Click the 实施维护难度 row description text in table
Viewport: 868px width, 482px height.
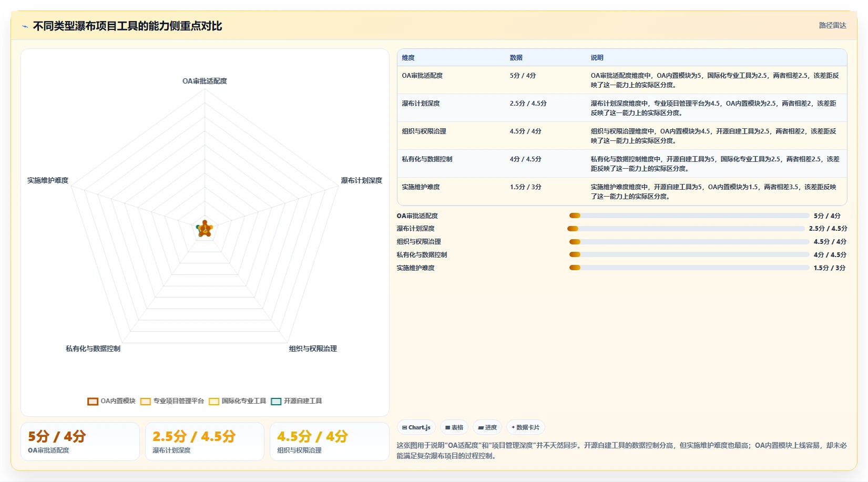pos(713,192)
